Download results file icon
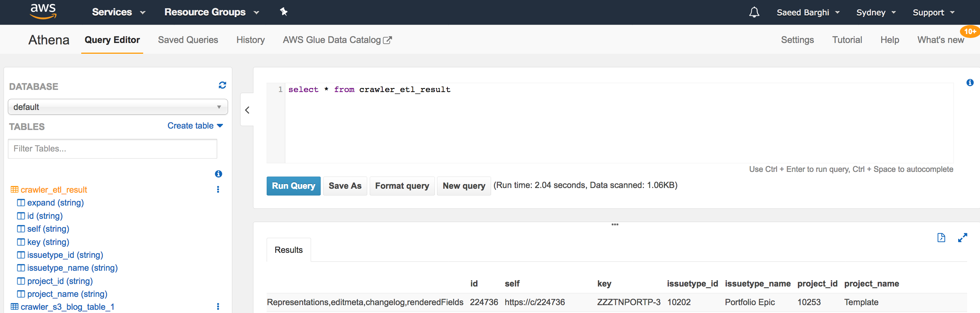This screenshot has height=313, width=980. [x=941, y=238]
